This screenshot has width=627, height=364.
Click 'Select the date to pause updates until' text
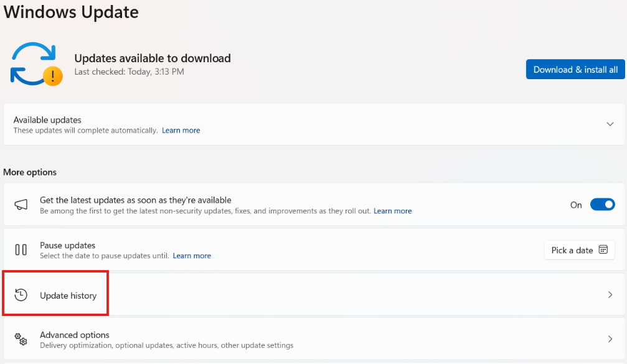click(104, 256)
